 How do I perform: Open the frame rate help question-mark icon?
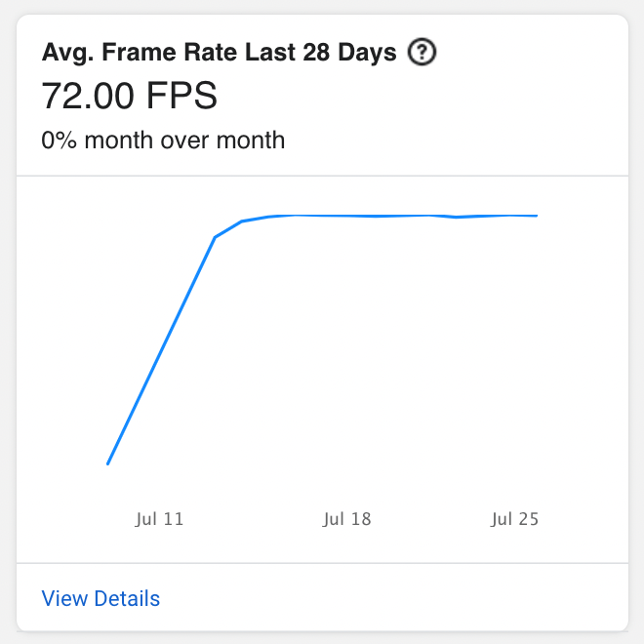click(x=422, y=52)
